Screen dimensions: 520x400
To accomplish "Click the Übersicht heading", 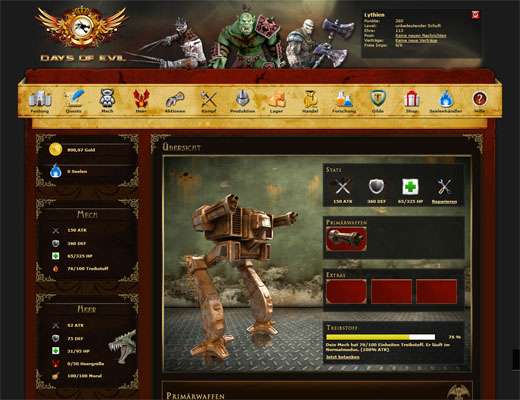I will click(x=182, y=147).
